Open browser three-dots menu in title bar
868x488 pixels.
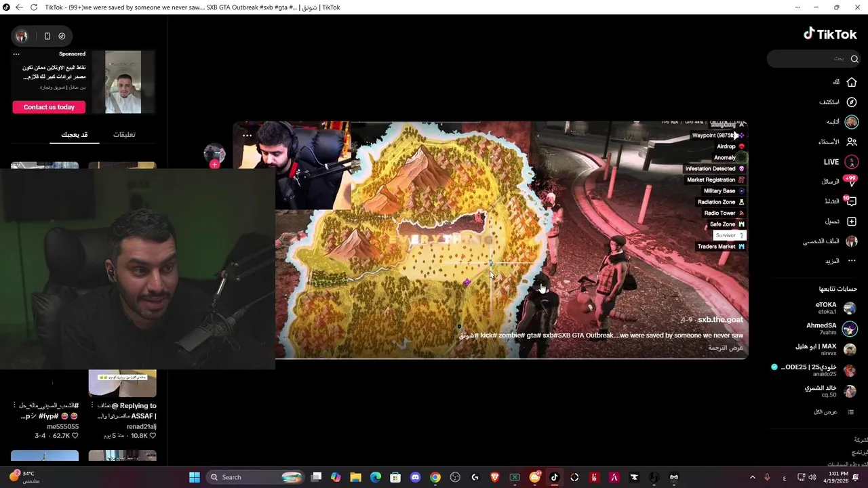click(x=798, y=7)
